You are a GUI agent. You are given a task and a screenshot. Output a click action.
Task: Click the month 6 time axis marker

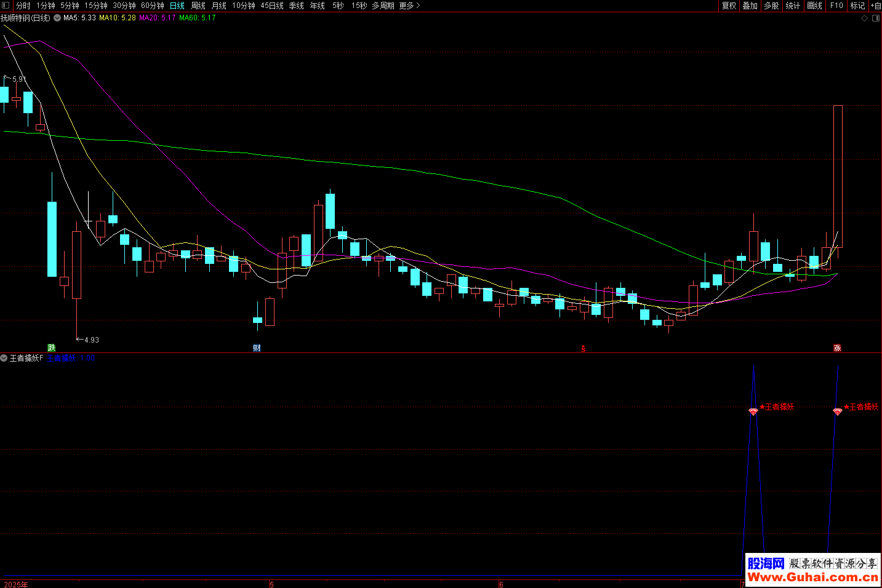501,584
